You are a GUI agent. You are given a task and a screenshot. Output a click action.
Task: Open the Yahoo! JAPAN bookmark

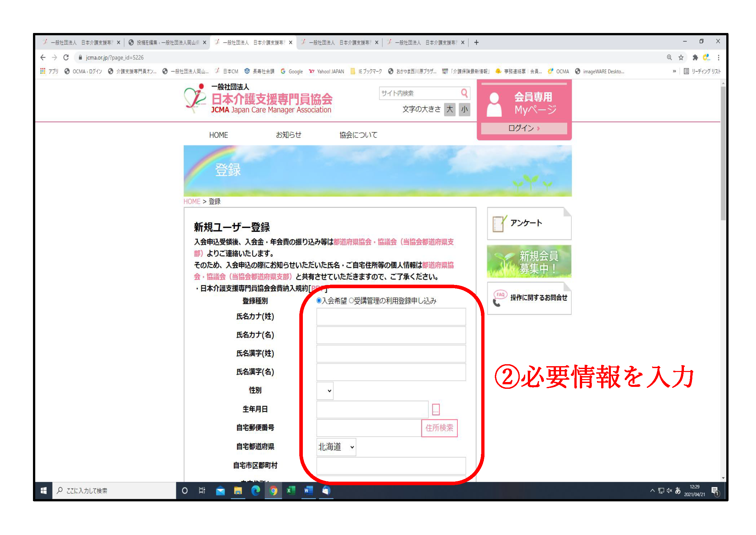coord(326,71)
